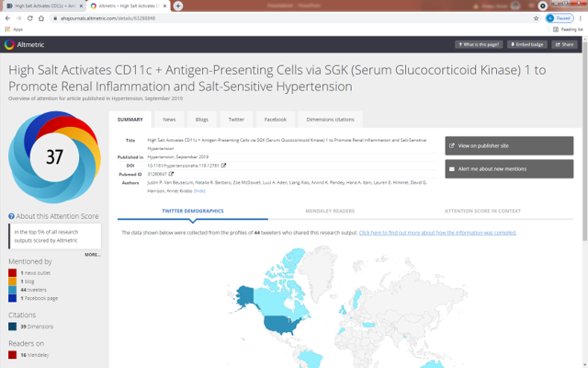
Task: Click the Altmetric donut score badge
Action: [55, 157]
